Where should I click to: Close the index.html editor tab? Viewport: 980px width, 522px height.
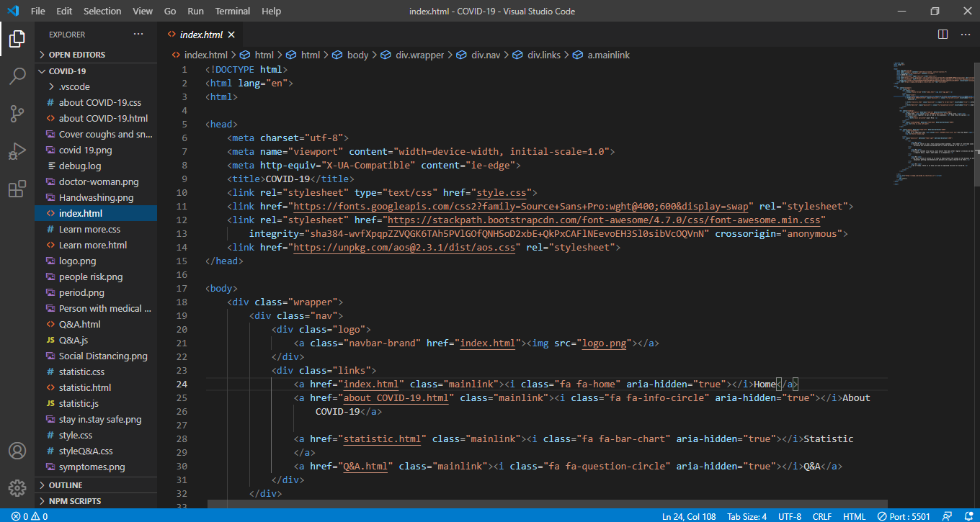tap(231, 35)
